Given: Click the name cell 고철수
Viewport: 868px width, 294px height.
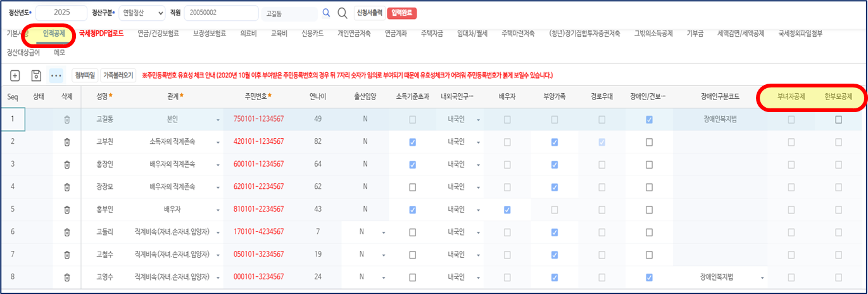Looking at the screenshot, I should click(x=104, y=255).
